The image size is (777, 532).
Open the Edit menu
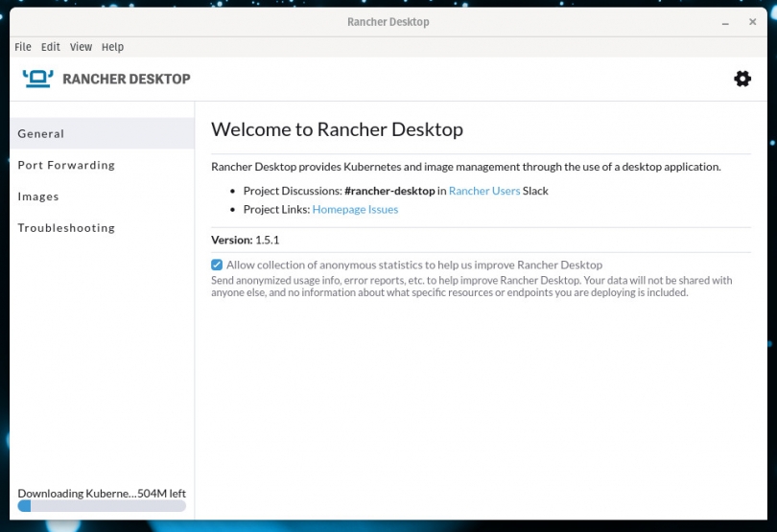click(x=51, y=47)
